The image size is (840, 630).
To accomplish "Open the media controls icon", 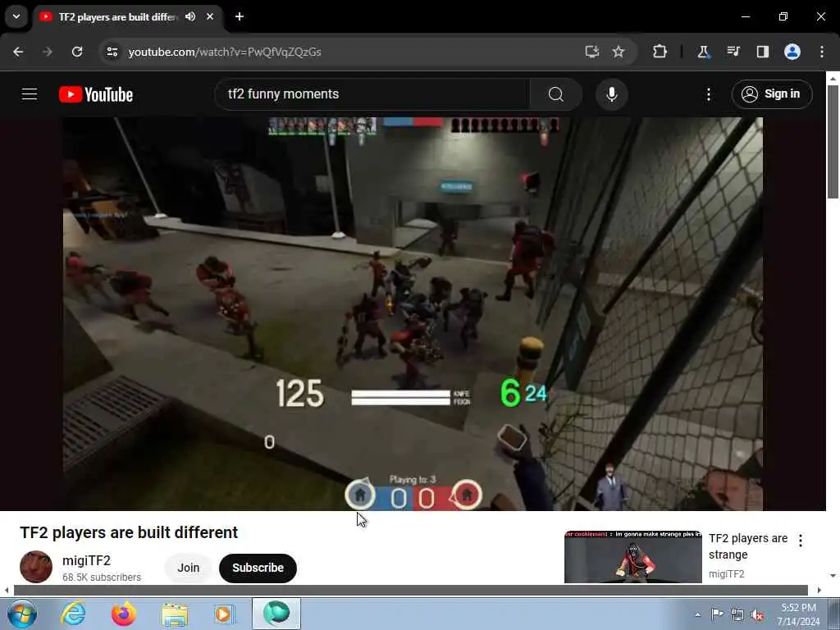I will point(733,52).
